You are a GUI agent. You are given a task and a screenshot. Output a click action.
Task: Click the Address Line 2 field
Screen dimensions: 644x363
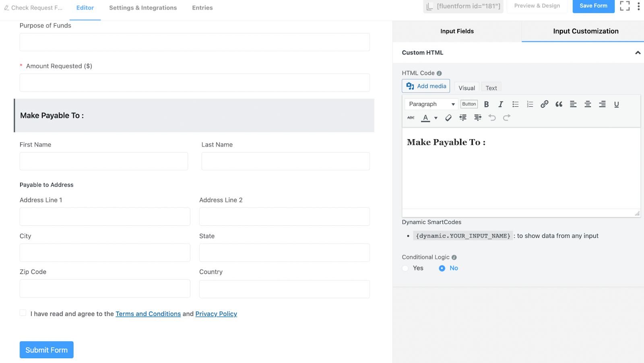(x=285, y=217)
